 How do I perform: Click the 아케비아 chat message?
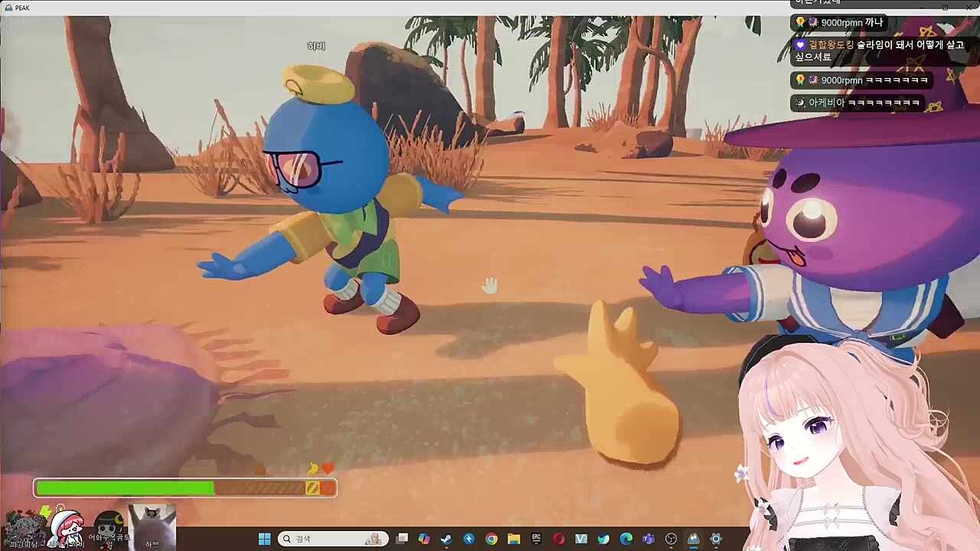857,103
